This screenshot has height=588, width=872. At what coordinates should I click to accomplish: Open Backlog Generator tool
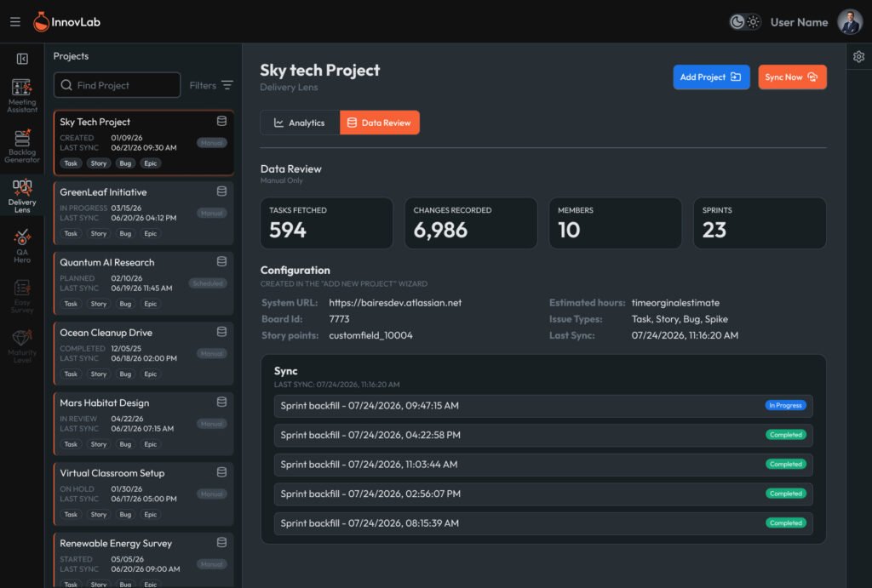click(x=22, y=146)
